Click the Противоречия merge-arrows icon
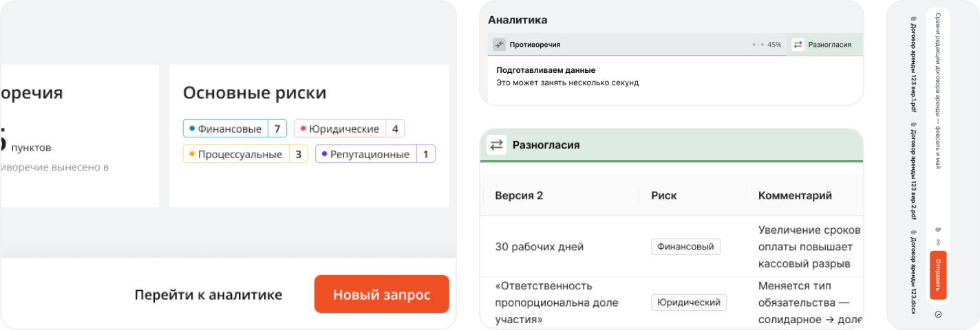980x330 pixels. coord(499,45)
